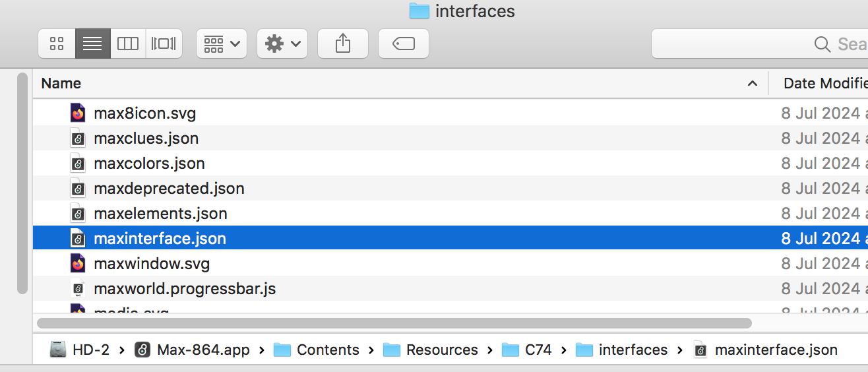868x372 pixels.
Task: Sort files by the Name column header
Action: (x=61, y=83)
